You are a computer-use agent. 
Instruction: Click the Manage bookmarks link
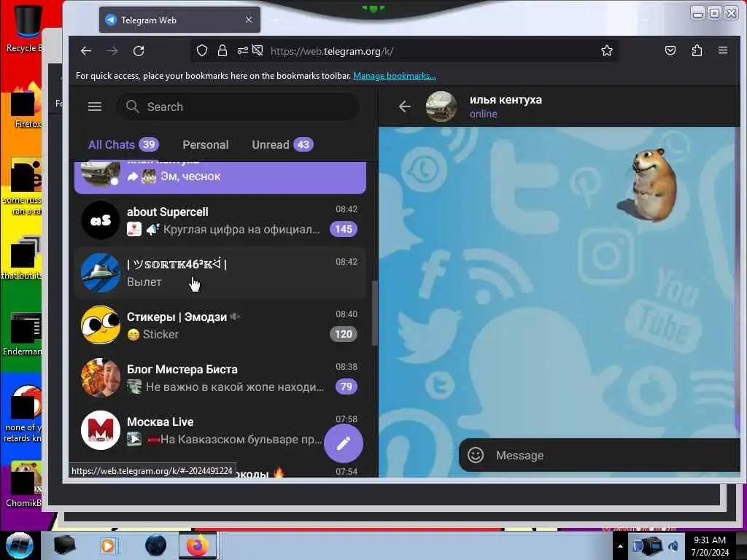[x=395, y=76]
